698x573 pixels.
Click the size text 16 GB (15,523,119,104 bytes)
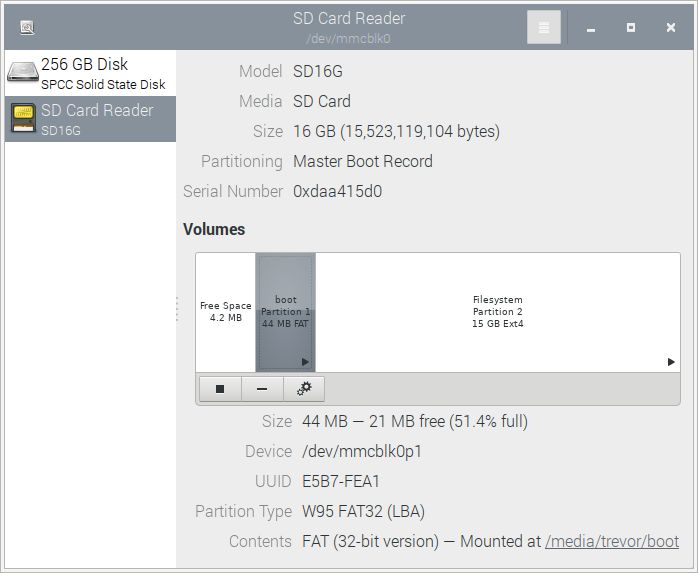point(396,131)
